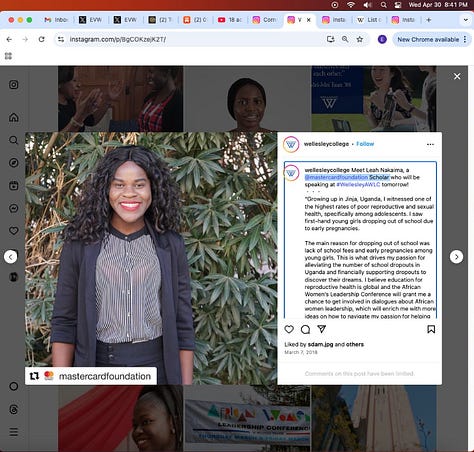The height and width of the screenshot is (452, 474).
Task: Click the browser forward arrow
Action: click(25, 39)
